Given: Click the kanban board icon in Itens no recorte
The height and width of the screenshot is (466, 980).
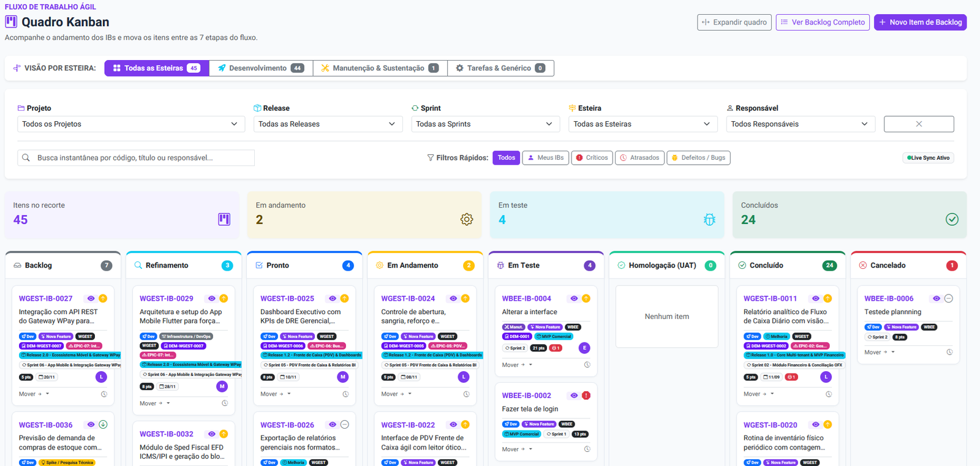Looking at the screenshot, I should point(224,219).
